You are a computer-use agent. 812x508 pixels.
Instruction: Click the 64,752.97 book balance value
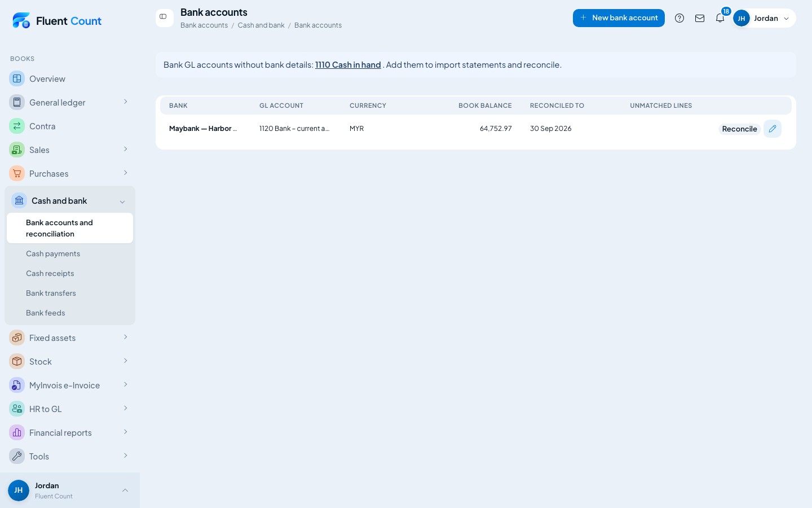[496, 129]
